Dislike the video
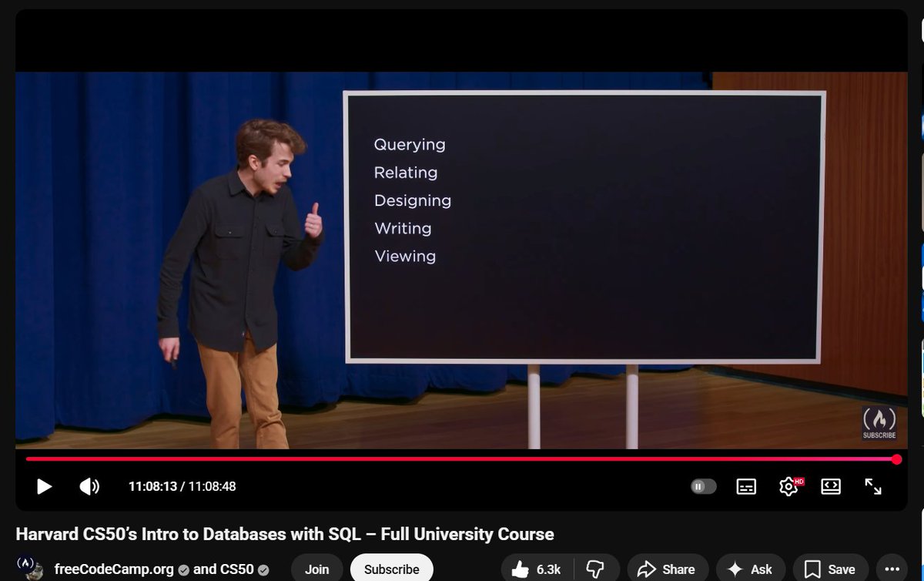The height and width of the screenshot is (581, 924). (x=596, y=569)
